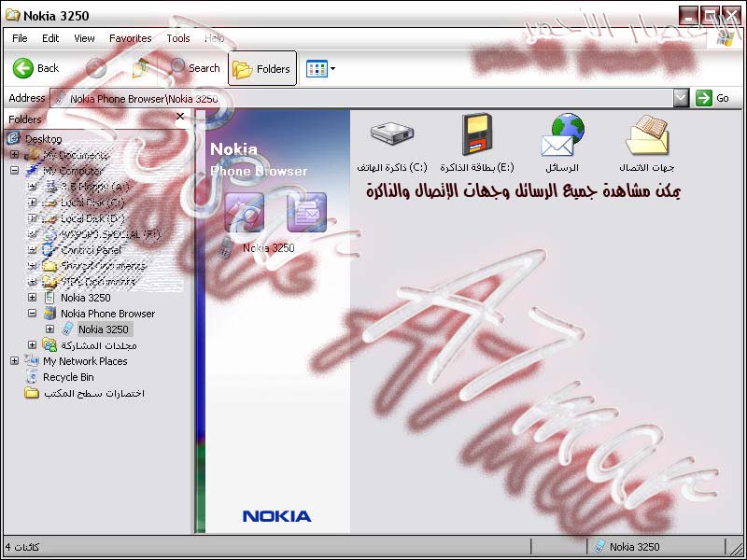Expand the Nokia 3250 node under Nokia Phone Browser
Image resolution: width=747 pixels, height=560 pixels.
[49, 329]
